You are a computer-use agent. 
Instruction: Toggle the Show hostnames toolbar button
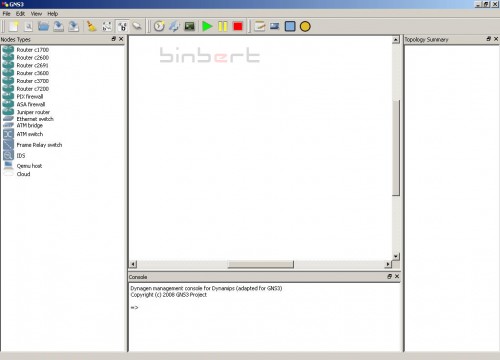[123, 26]
